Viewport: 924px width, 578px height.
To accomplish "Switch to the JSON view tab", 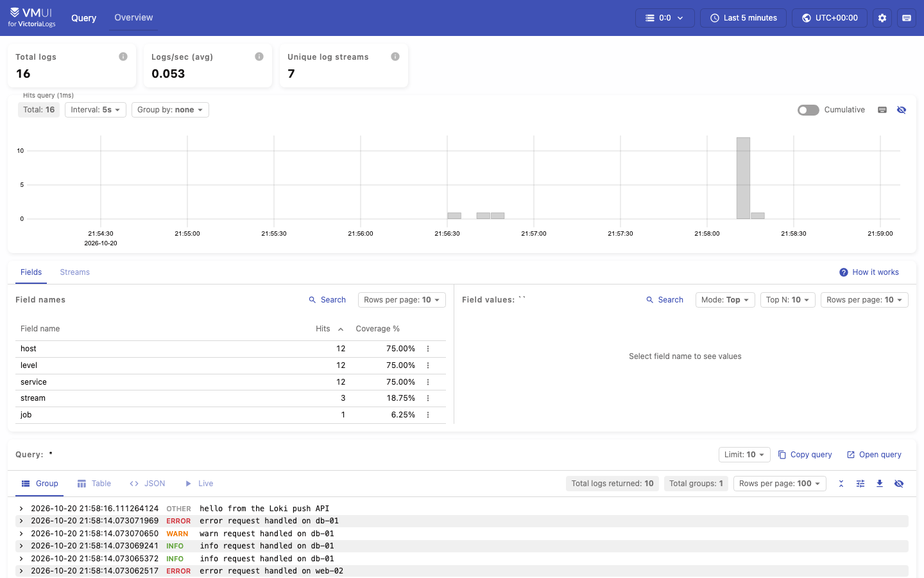I will pos(148,484).
